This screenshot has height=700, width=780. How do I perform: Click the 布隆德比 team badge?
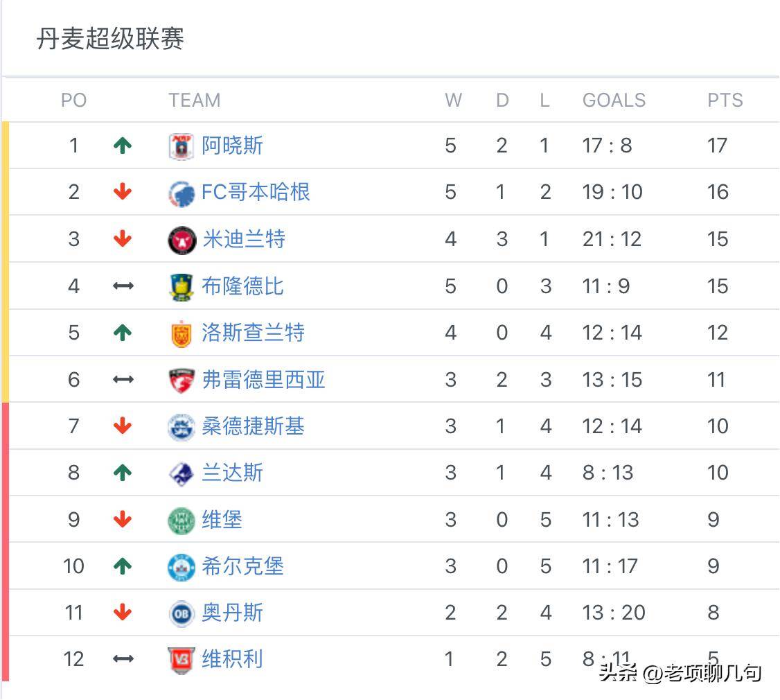181,286
